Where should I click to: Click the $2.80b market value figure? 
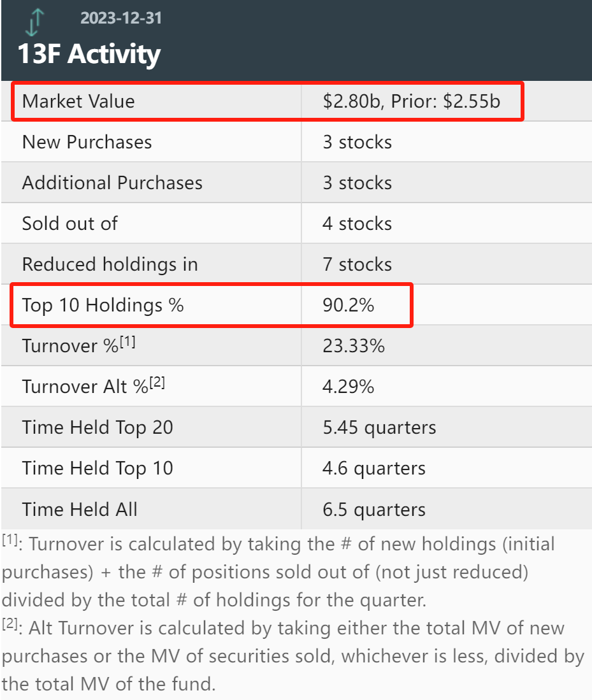point(351,101)
